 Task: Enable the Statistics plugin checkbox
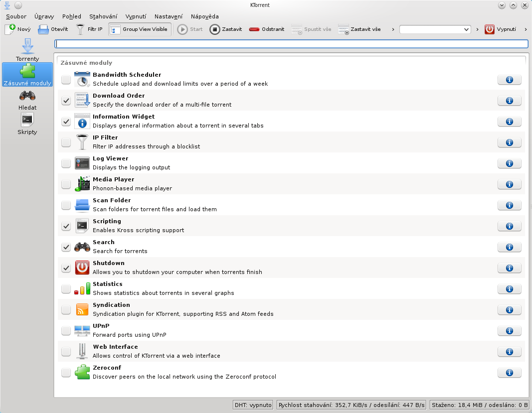pyautogui.click(x=66, y=289)
